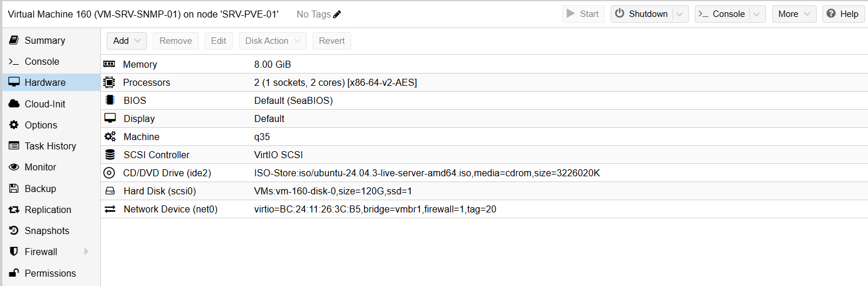Viewport: 868px width, 286px height.
Task: Open the More actions dropdown
Action: coord(794,14)
